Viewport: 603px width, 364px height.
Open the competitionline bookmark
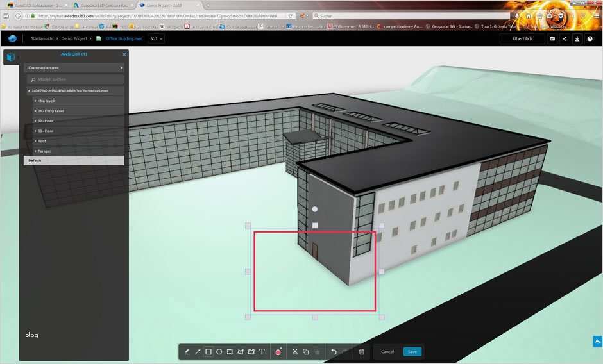(x=400, y=26)
